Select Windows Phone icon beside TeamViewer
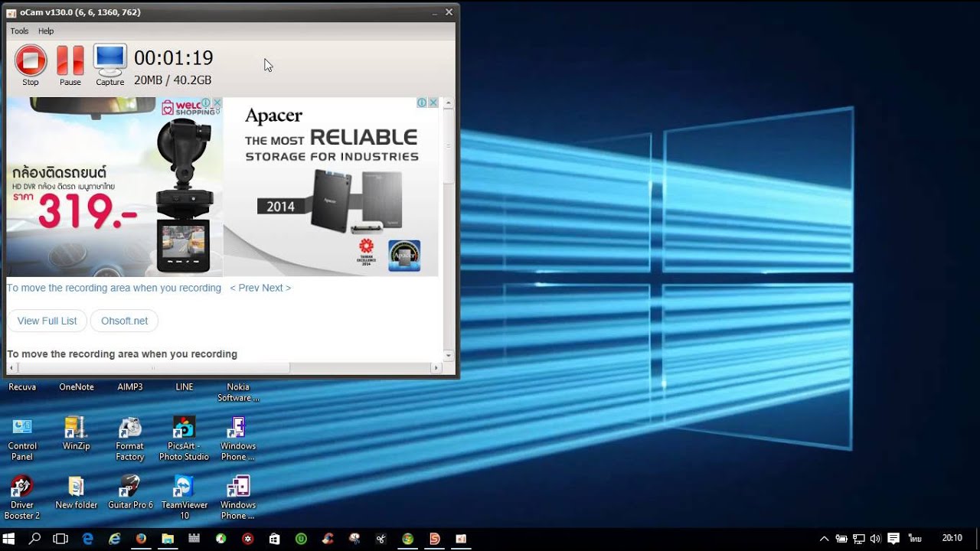This screenshot has width=980, height=551. pyautogui.click(x=238, y=498)
